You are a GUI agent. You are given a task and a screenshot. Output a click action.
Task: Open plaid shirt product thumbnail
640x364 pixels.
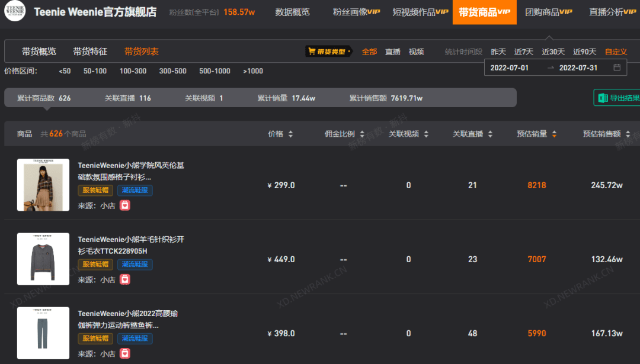43,185
